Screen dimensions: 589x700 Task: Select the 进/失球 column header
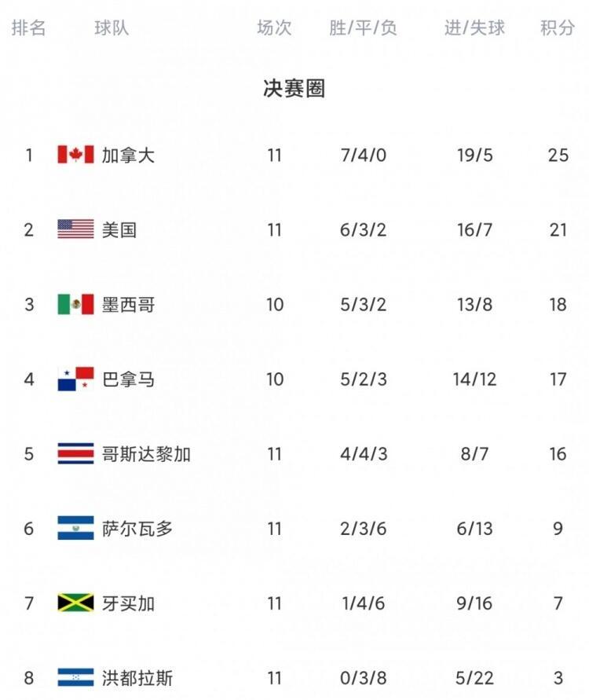[474, 27]
